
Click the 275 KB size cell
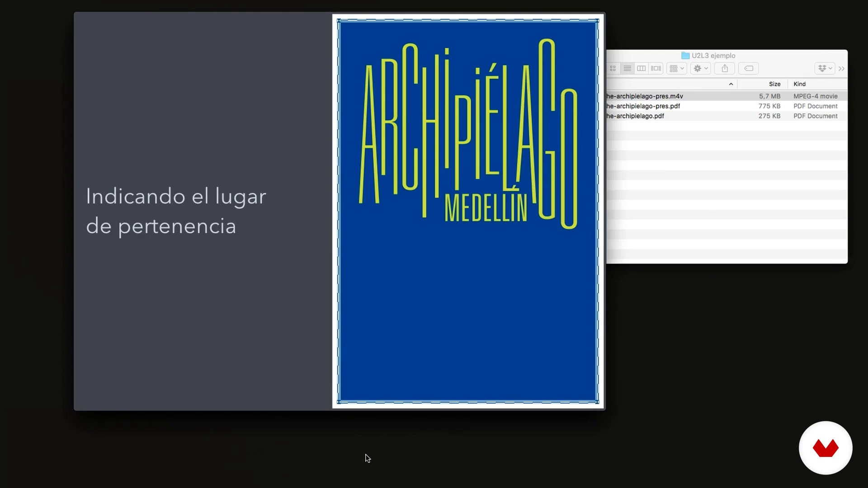point(769,116)
